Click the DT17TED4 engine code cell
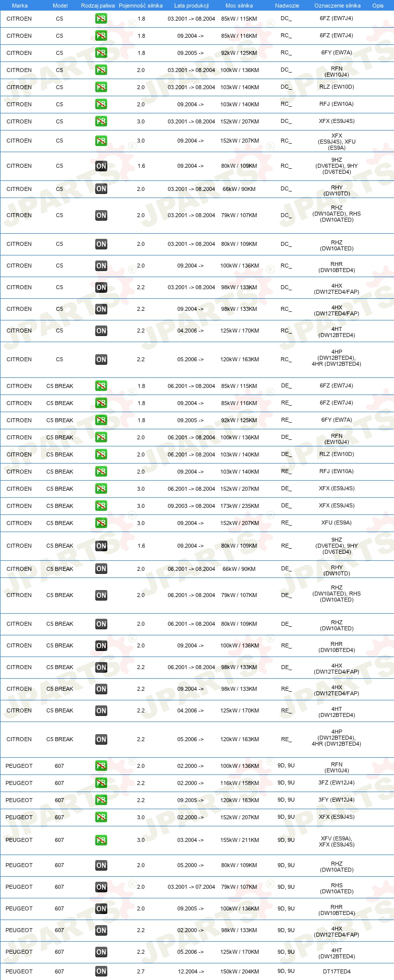Screen dimensions: 394x980 pos(337,971)
